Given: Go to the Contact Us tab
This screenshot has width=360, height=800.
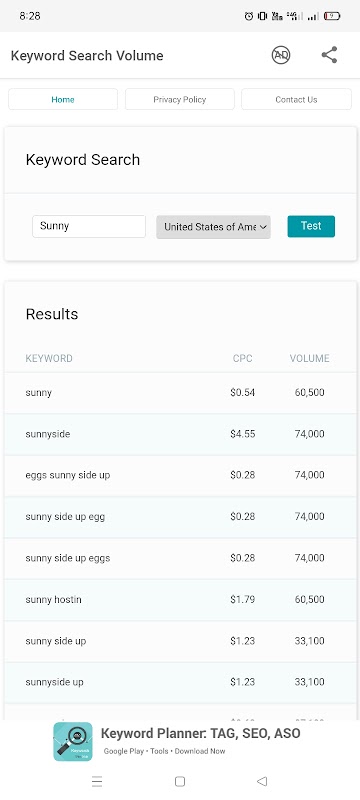Looking at the screenshot, I should (296, 99).
